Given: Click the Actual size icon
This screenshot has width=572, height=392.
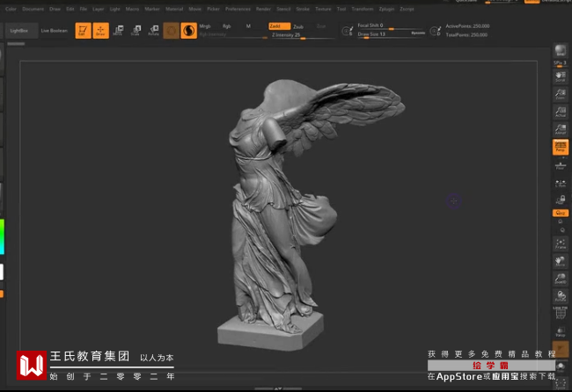Looking at the screenshot, I should click(x=561, y=112).
